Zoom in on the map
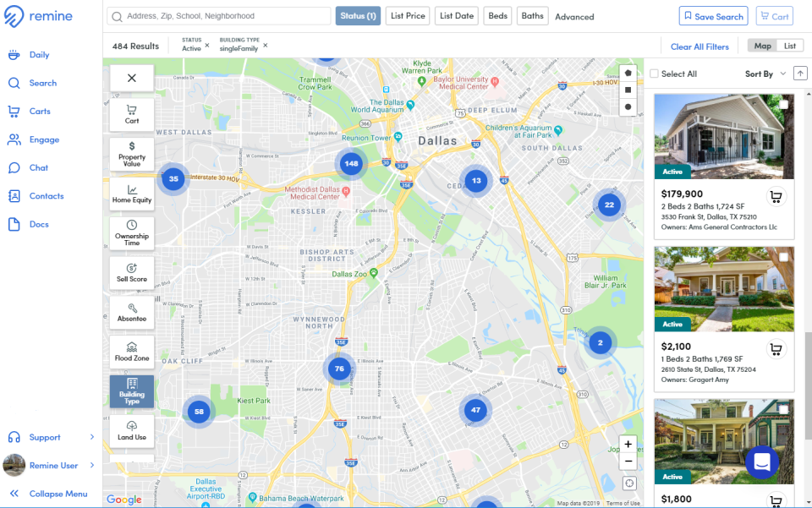Viewport: 812px width, 508px height. 628,445
